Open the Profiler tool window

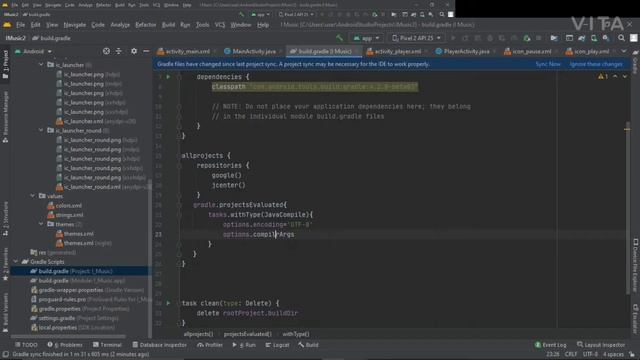coord(210,345)
